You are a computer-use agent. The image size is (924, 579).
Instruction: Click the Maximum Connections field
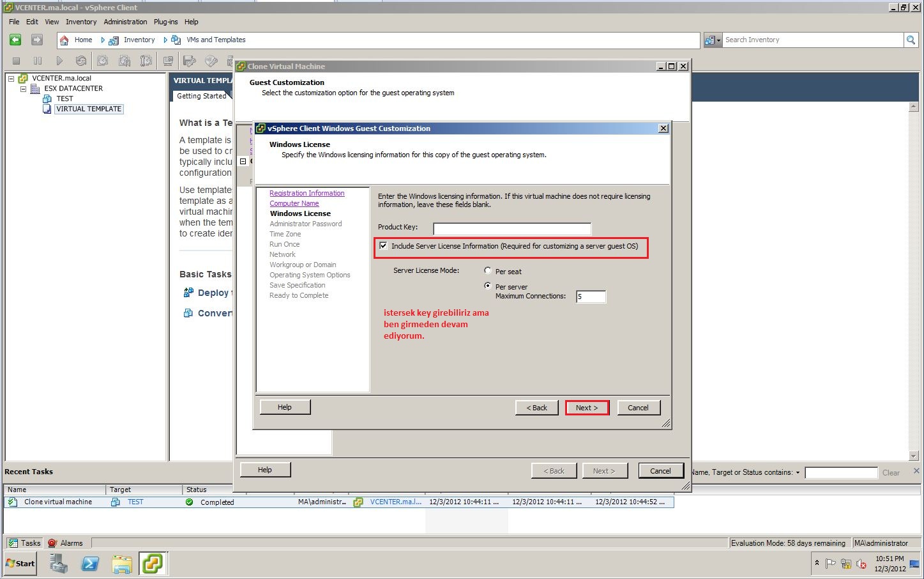(591, 297)
